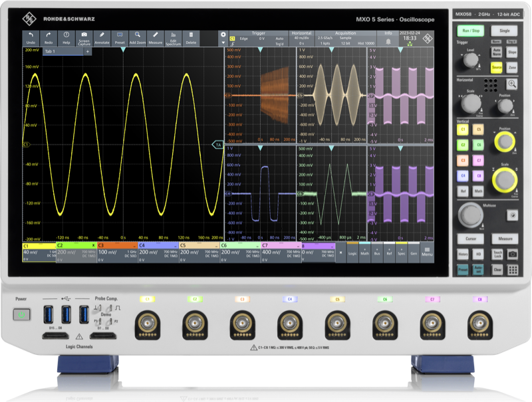This screenshot has height=402, width=532.
Task: Open the on-screen Menu button
Action: (x=426, y=252)
